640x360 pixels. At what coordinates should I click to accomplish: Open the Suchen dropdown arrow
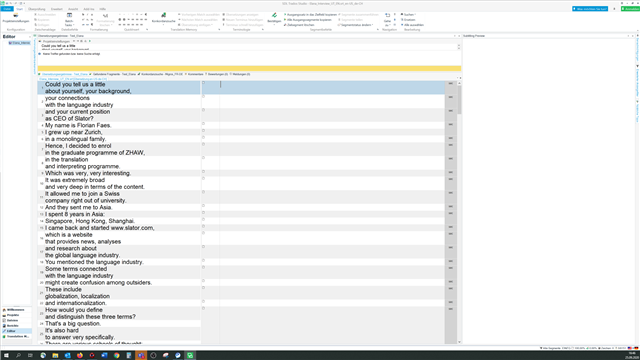[x=416, y=15]
